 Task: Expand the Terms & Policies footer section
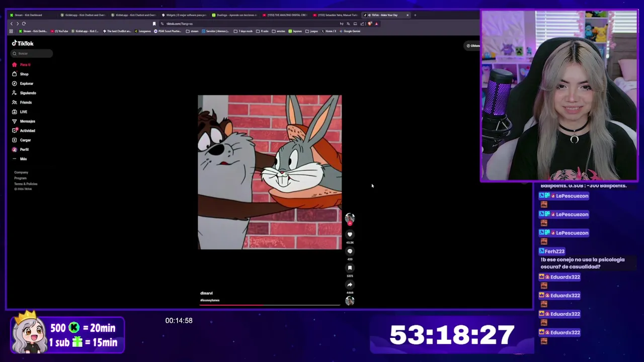click(26, 184)
